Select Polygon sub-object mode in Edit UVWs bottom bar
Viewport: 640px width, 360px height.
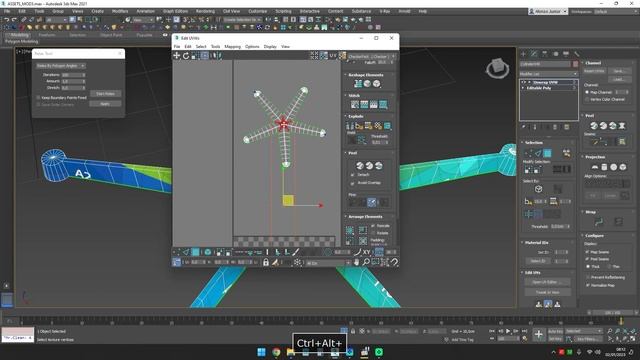(196, 252)
